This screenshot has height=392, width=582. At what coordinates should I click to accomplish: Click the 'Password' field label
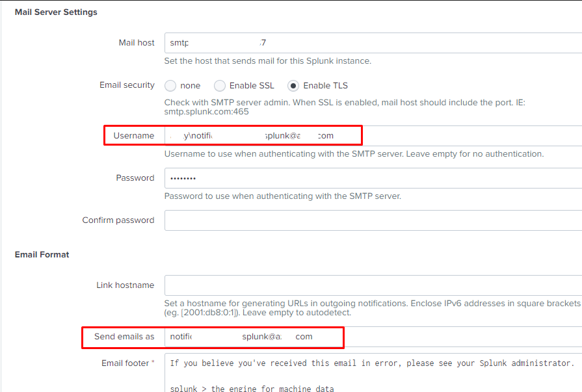135,178
